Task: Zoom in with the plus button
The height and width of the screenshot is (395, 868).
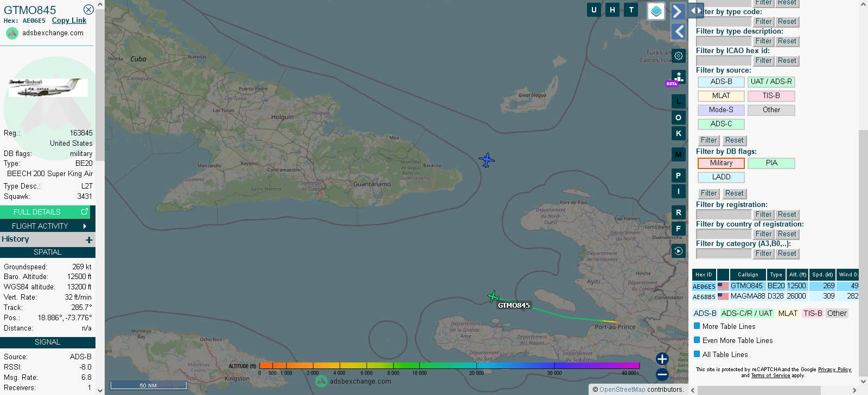Action: point(662,359)
